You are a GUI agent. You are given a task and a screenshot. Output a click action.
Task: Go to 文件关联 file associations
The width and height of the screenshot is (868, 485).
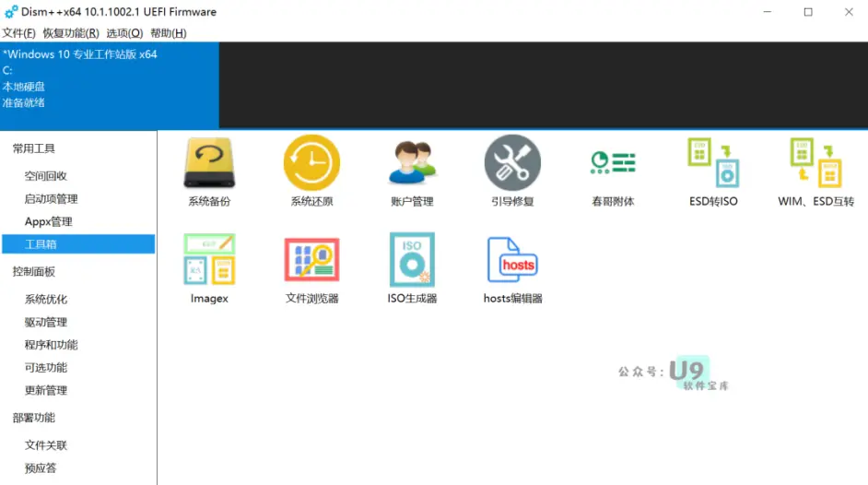[45, 445]
